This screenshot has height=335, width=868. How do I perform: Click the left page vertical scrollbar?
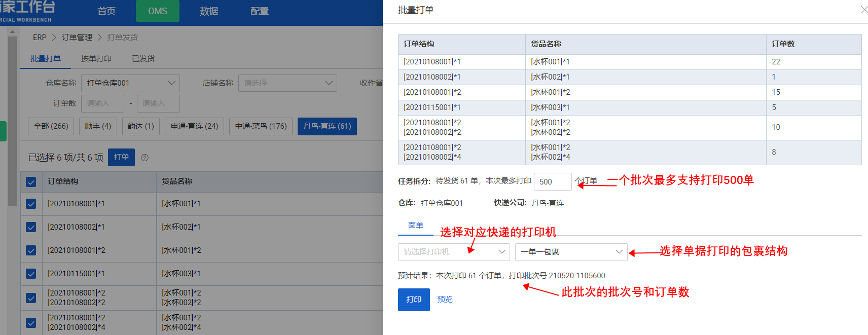[13, 122]
